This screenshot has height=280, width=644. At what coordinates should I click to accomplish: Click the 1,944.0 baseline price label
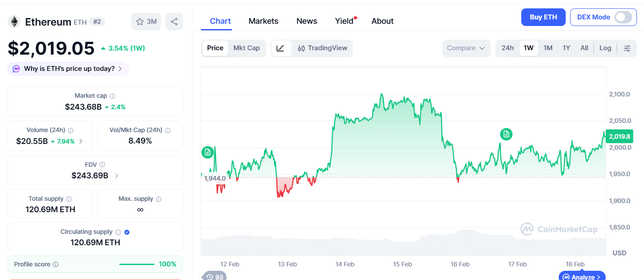click(x=215, y=178)
